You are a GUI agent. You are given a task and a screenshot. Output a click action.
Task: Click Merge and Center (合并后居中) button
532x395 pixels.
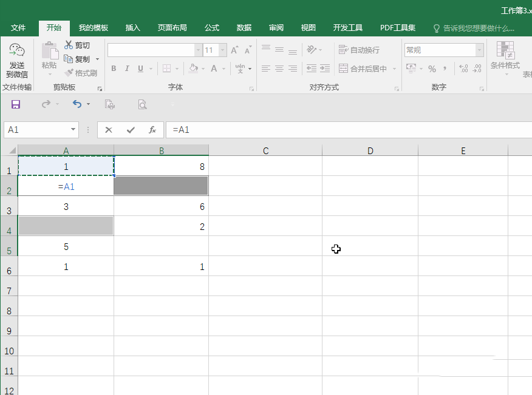point(363,69)
